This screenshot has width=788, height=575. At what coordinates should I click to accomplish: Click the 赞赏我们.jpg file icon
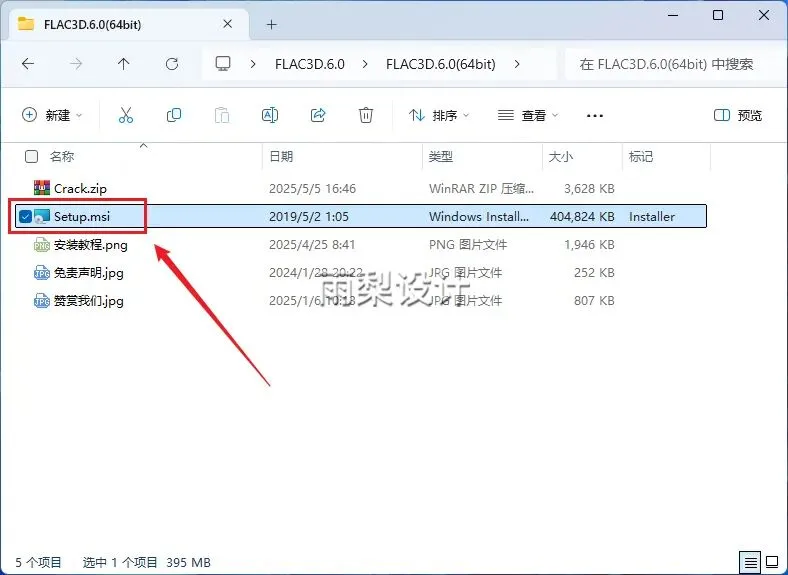click(42, 301)
